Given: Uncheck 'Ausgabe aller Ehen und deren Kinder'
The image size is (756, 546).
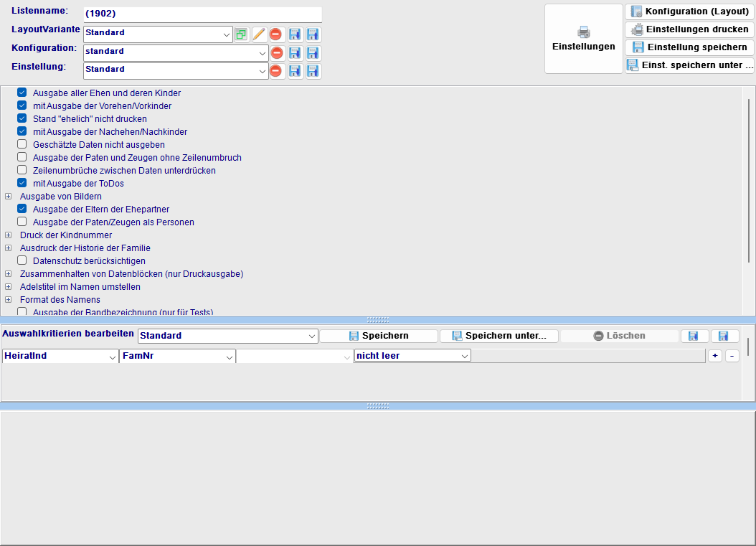Looking at the screenshot, I should (22, 93).
